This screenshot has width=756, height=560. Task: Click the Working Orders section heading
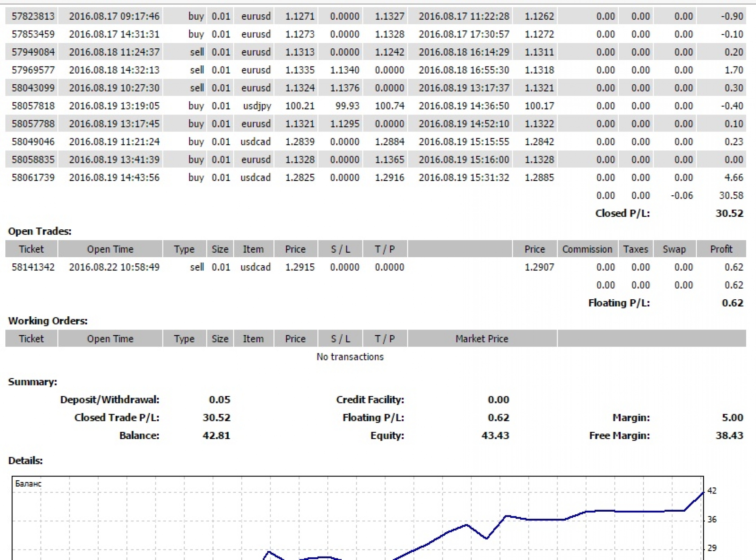point(48,321)
